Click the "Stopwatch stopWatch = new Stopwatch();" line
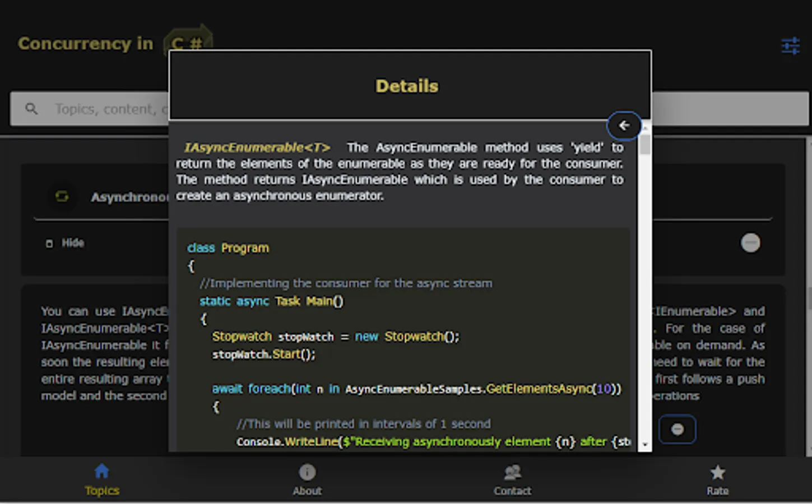Image resolution: width=812 pixels, height=504 pixels. [336, 337]
